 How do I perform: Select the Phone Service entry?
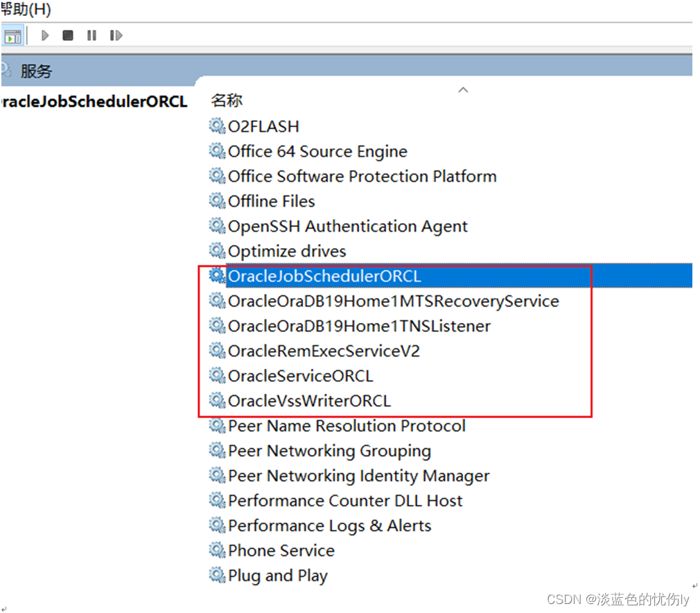(x=281, y=551)
